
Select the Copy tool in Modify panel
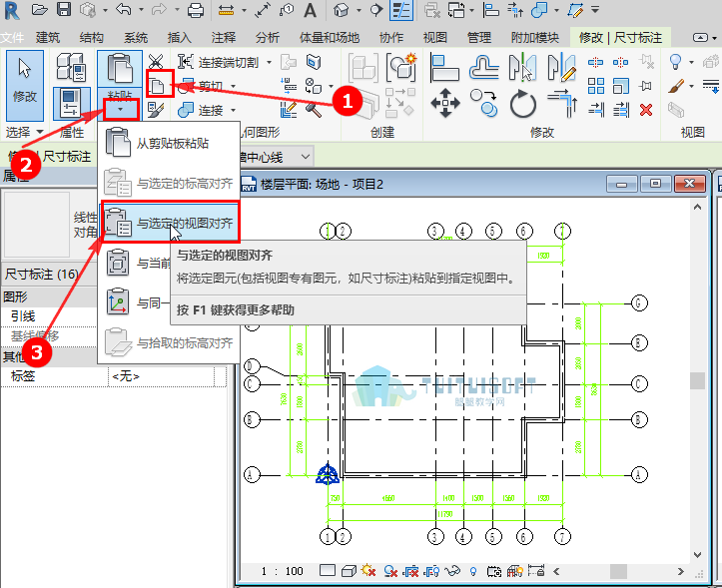pos(484,103)
